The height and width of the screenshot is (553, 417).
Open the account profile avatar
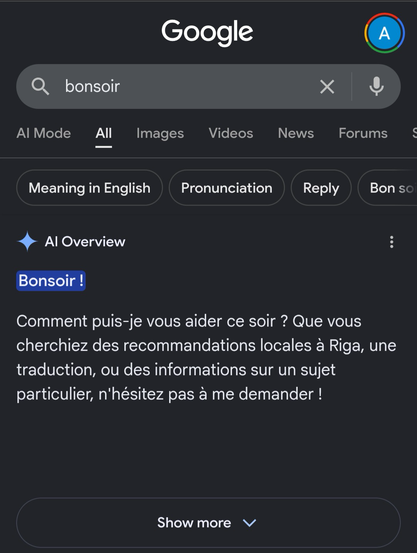pyautogui.click(x=384, y=33)
